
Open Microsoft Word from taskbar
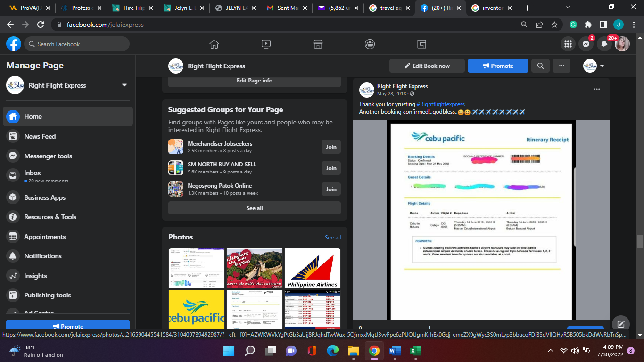click(x=395, y=351)
